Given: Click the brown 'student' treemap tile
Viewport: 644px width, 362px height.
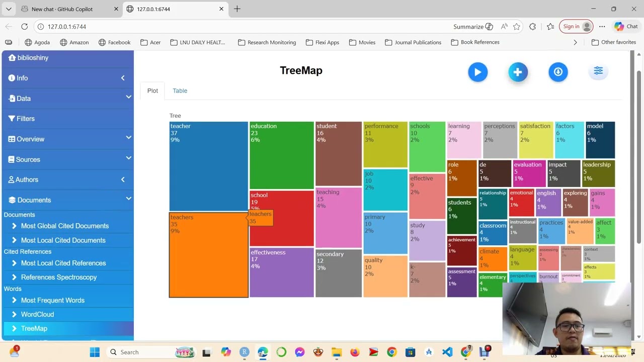Looking at the screenshot, I should click(339, 153).
